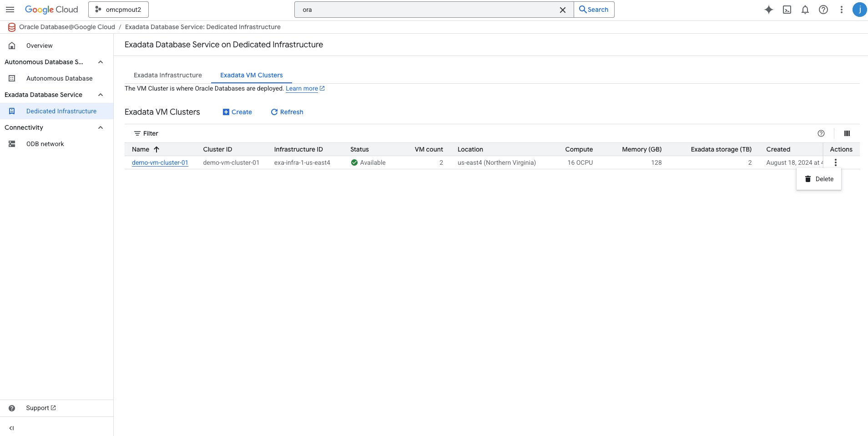Open actions menu for demo-vm-cluster-01 row
The height and width of the screenshot is (436, 868).
pyautogui.click(x=836, y=162)
